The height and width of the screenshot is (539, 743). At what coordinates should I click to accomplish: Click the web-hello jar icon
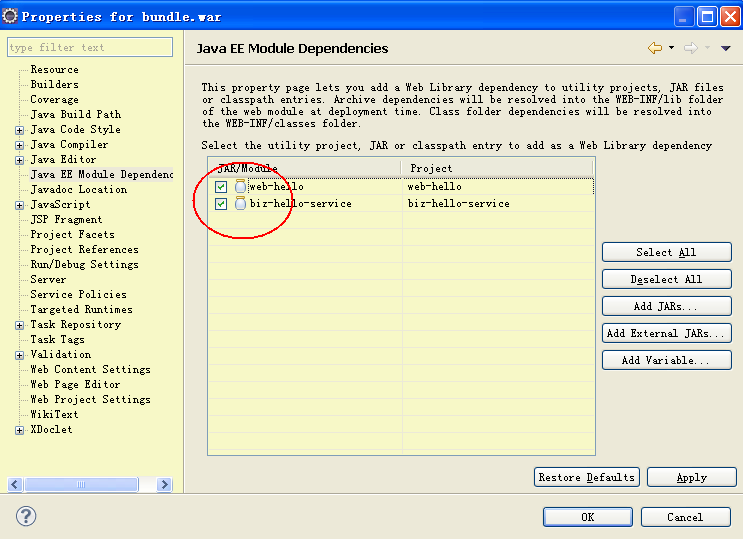point(240,186)
